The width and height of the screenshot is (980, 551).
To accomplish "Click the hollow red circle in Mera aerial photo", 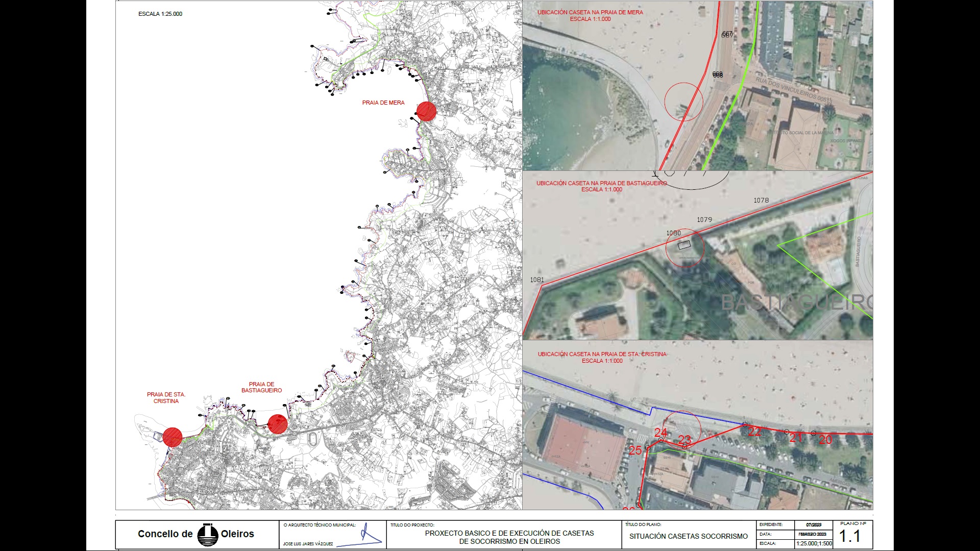I will 683,102.
